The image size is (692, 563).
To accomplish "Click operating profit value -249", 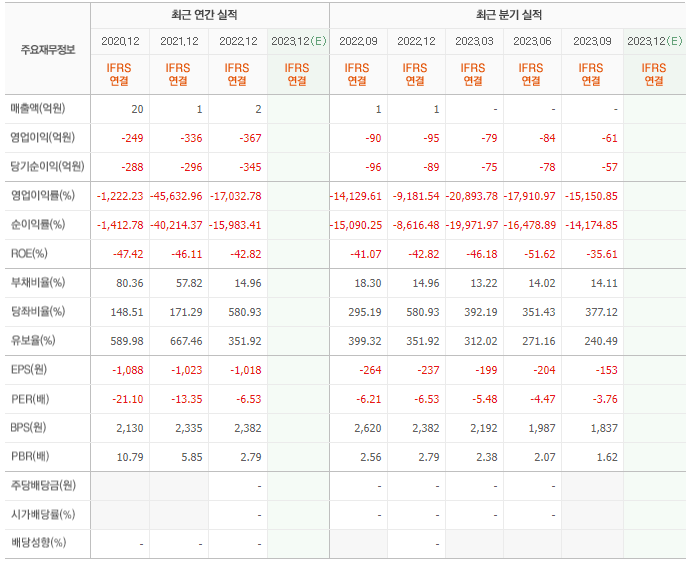I will [x=132, y=138].
